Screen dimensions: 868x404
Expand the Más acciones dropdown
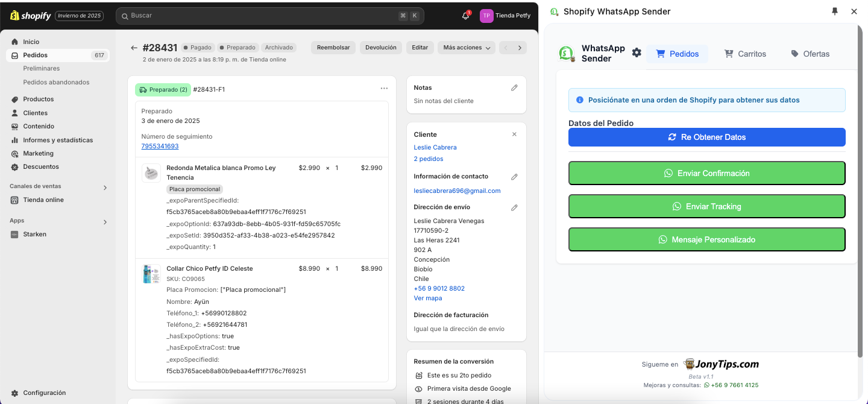[467, 48]
